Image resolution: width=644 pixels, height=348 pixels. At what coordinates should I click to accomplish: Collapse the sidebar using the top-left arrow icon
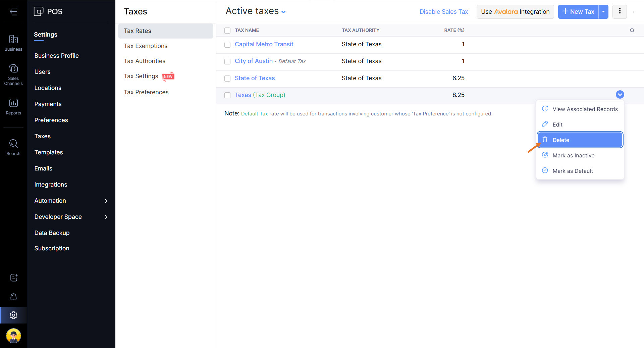point(13,11)
